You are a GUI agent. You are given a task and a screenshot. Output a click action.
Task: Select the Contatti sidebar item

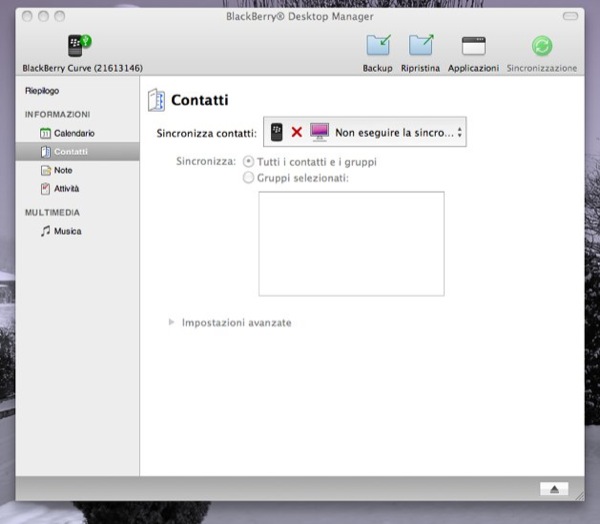pyautogui.click(x=77, y=152)
